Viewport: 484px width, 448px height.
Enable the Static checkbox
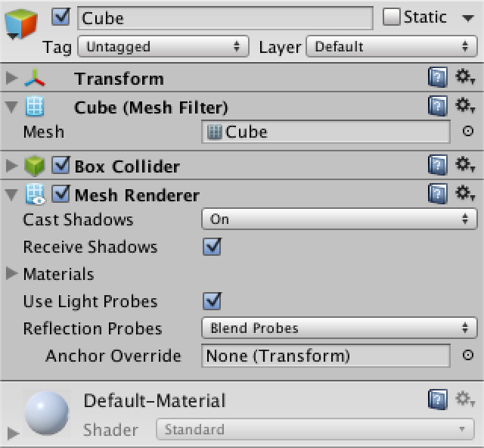391,17
